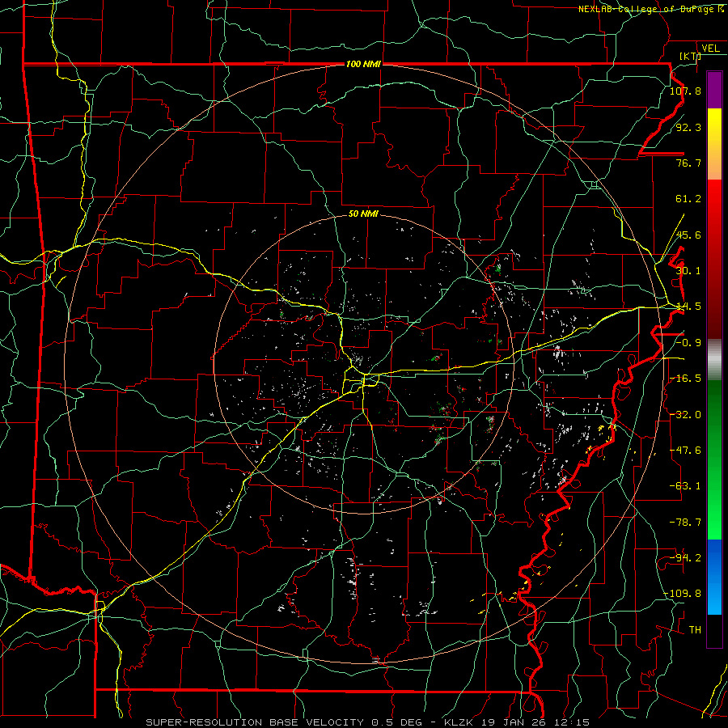Click the Super-Resolution Base Velocity caption
This screenshot has width=728, height=728.
(x=368, y=722)
